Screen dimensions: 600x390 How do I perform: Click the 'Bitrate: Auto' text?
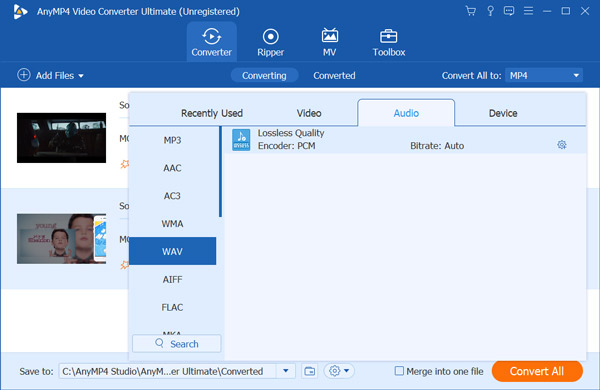pos(437,146)
